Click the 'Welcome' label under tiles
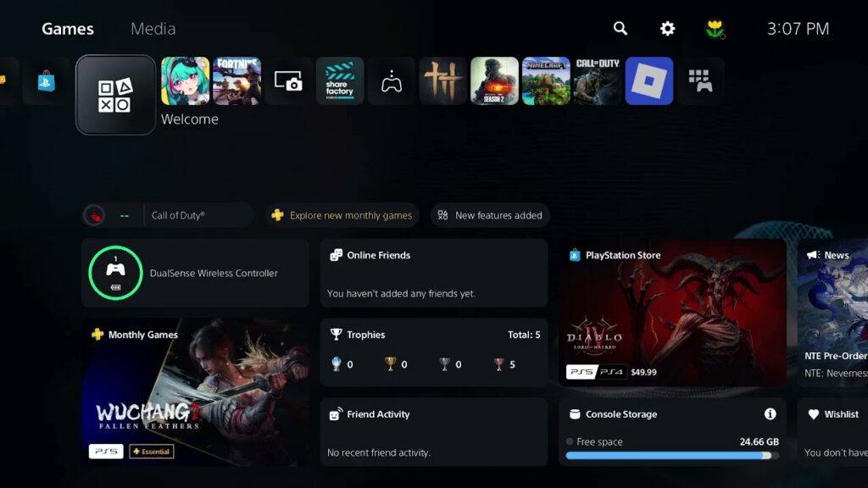Image resolution: width=868 pixels, height=488 pixels. [190, 119]
